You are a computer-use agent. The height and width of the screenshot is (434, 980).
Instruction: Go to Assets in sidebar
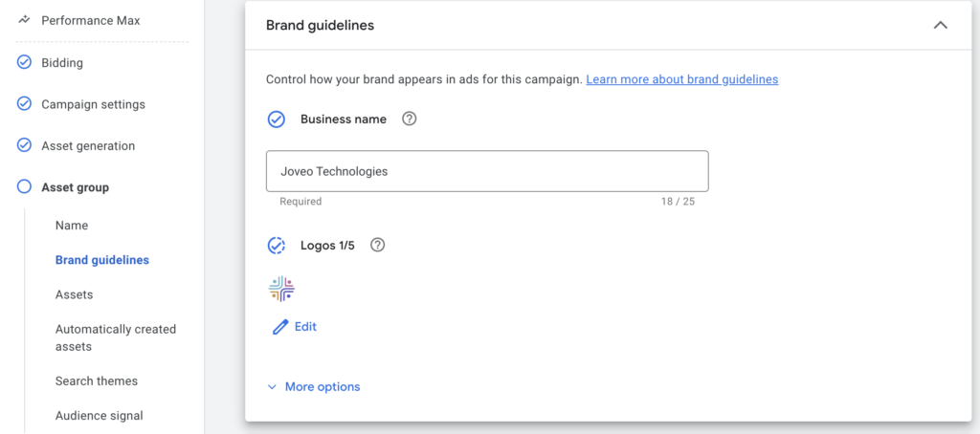tap(74, 294)
